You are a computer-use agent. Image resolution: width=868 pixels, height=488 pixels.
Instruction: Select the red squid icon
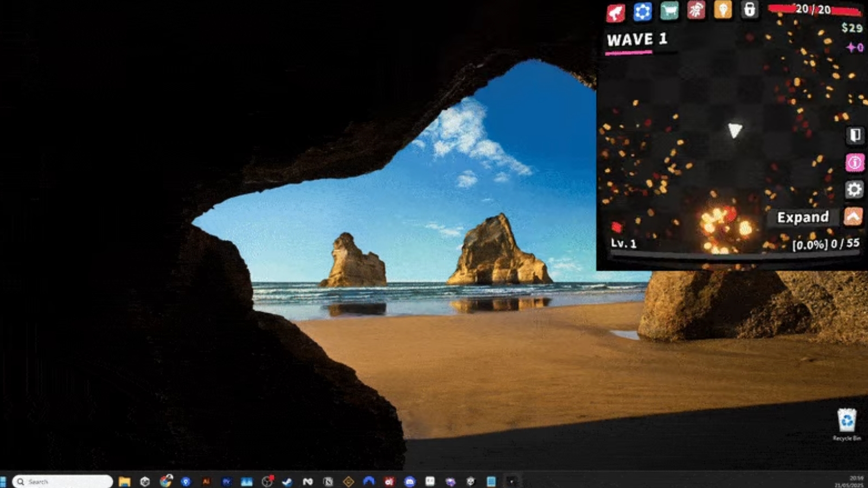pos(696,10)
